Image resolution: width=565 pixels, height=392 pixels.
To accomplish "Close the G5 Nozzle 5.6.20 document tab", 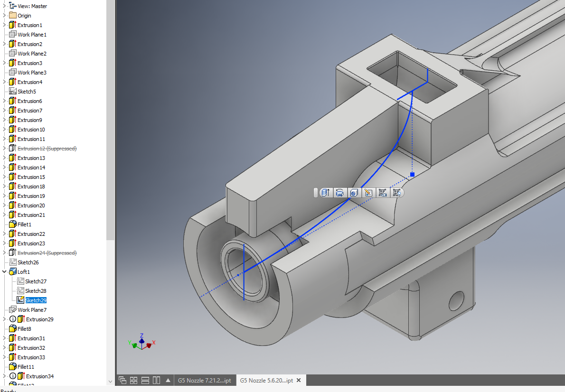I will (x=299, y=380).
